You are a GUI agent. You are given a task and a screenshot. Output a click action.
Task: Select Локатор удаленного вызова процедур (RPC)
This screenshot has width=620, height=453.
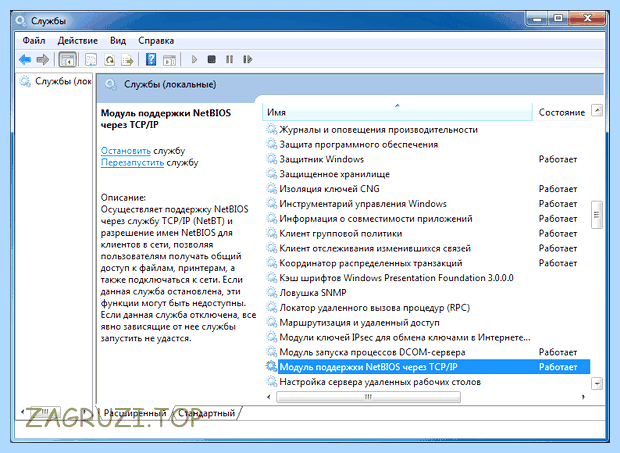click(374, 308)
